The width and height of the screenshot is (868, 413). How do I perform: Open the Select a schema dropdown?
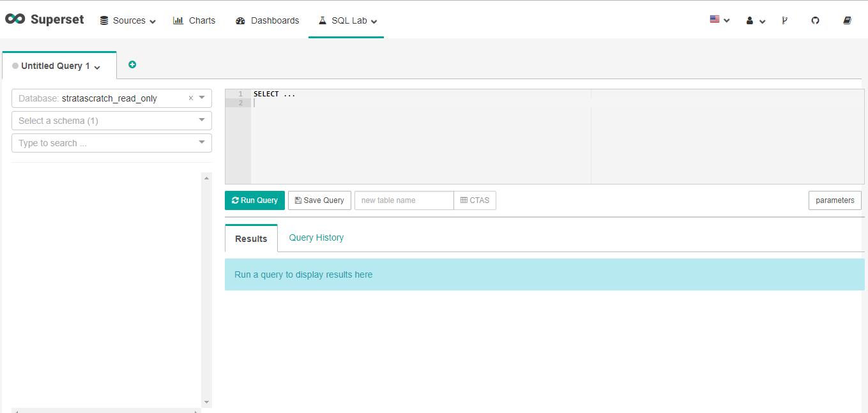tap(112, 121)
